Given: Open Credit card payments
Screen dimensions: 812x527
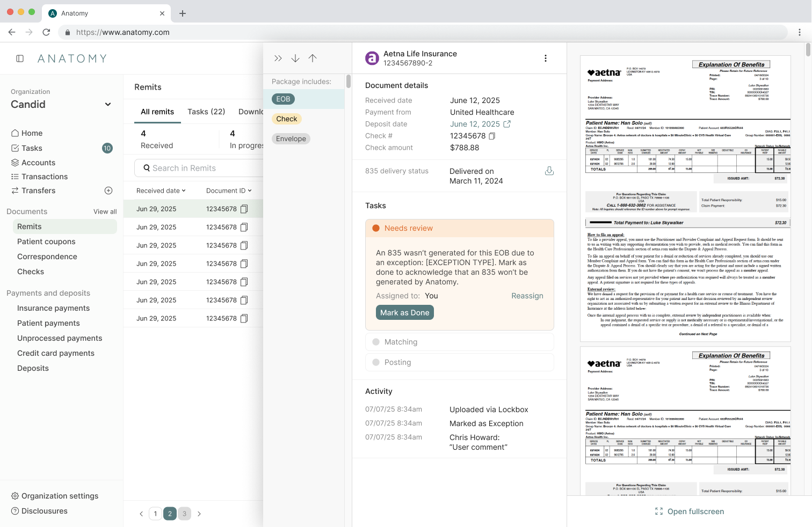Looking at the screenshot, I should 56,353.
